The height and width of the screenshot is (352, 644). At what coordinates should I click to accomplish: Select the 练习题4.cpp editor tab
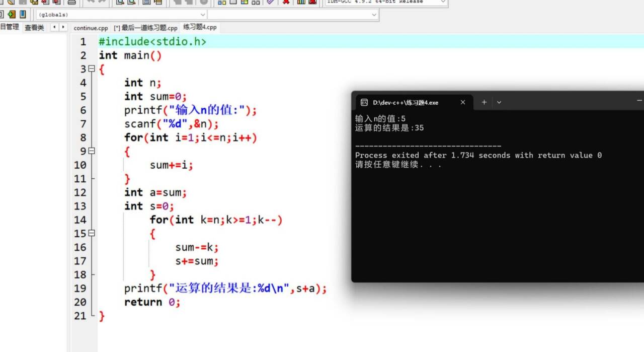point(200,27)
